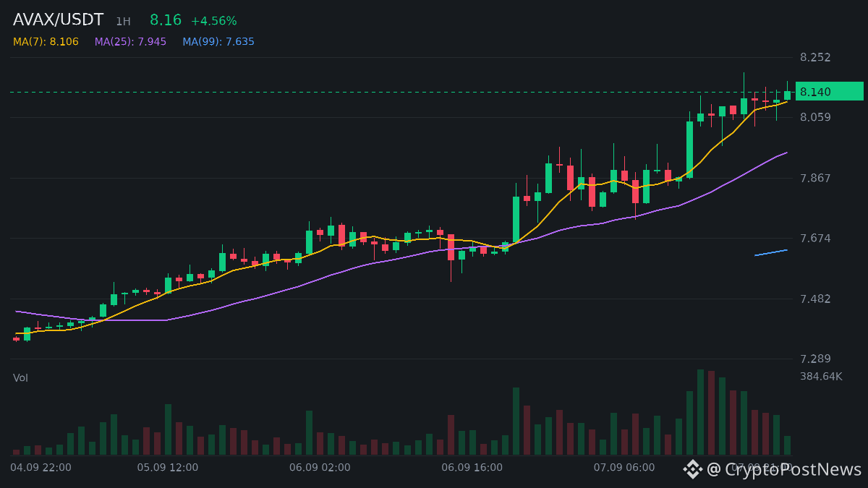
Task: Select the 07.09 06:00 time axis label
Action: [x=624, y=468]
